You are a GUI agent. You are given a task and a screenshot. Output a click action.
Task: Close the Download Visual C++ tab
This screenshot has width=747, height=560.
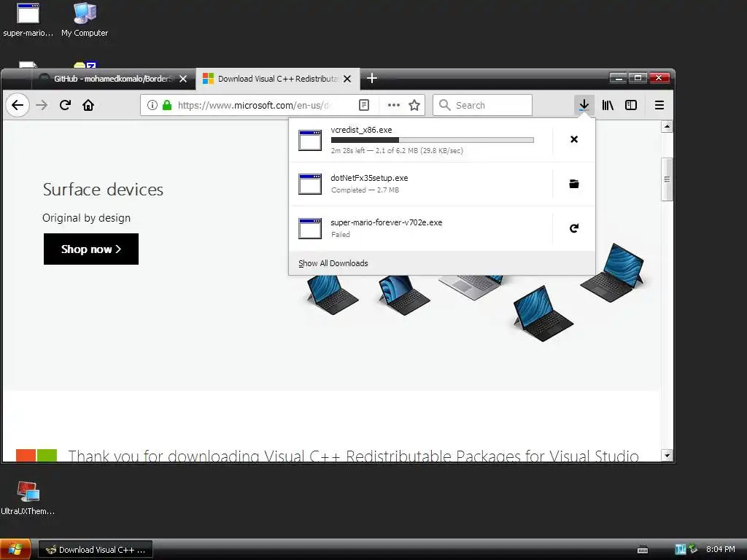(347, 79)
